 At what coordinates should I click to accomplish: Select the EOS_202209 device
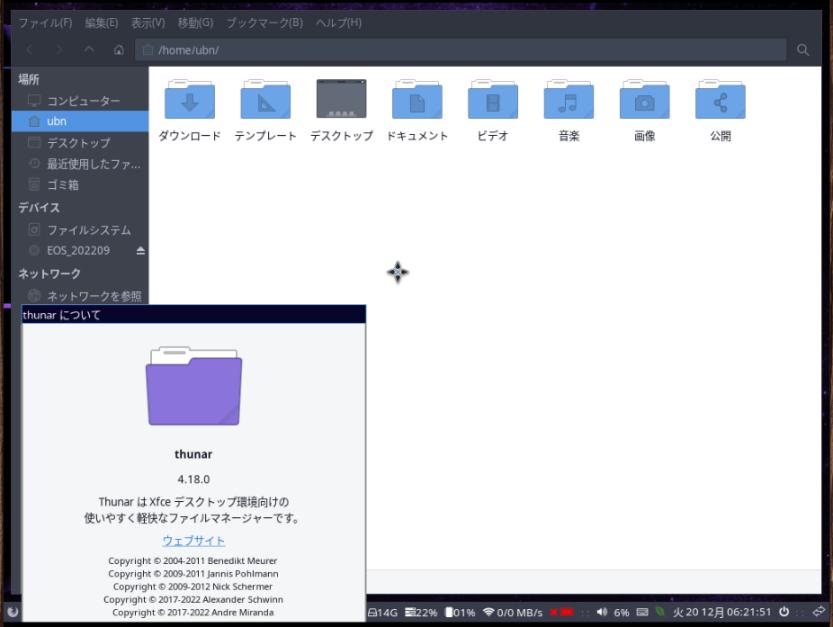(78, 250)
